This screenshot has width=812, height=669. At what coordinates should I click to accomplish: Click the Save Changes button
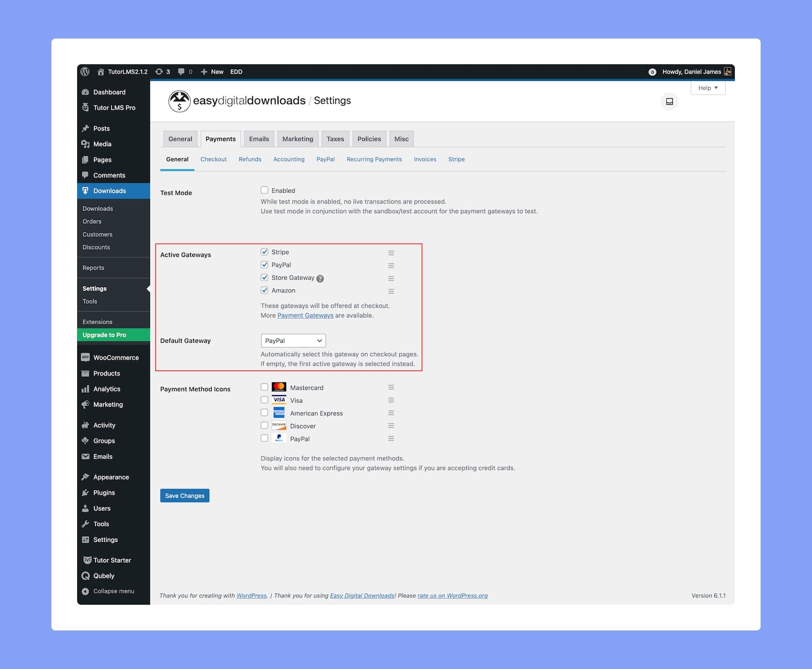click(184, 496)
